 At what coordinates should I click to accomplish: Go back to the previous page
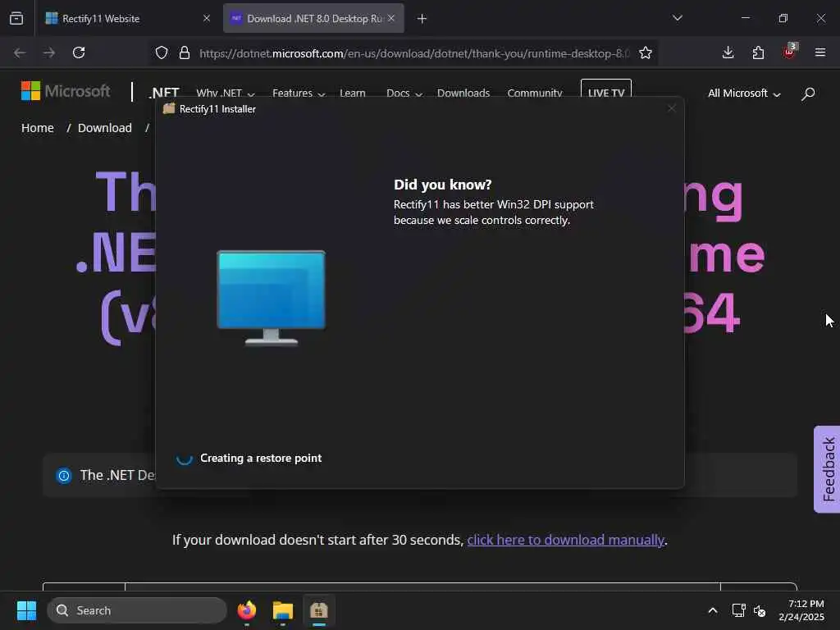20,52
